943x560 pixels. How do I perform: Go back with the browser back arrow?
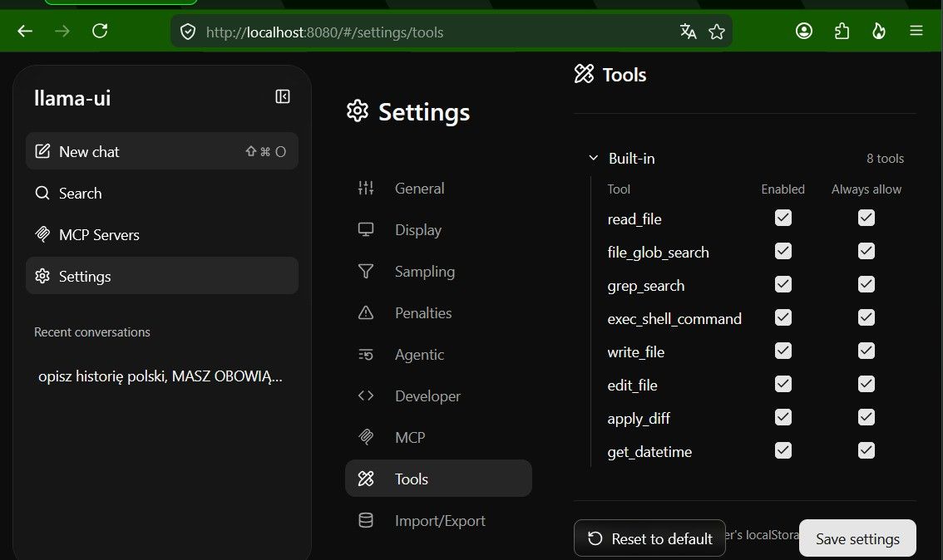click(x=25, y=31)
